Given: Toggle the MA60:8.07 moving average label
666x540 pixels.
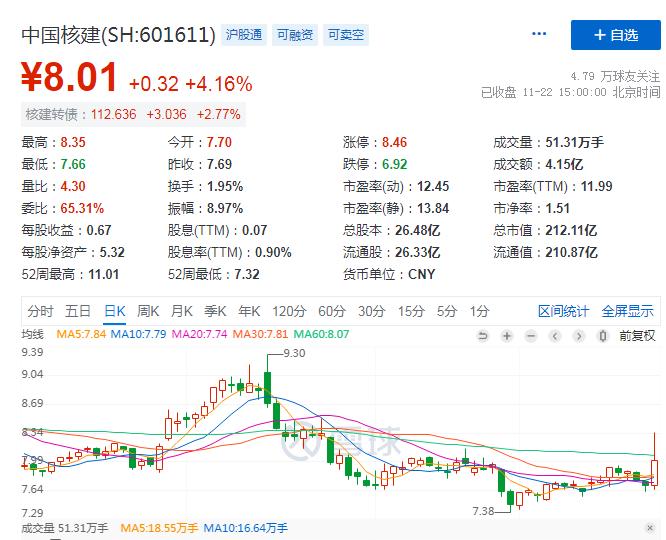Looking at the screenshot, I should pos(322,334).
